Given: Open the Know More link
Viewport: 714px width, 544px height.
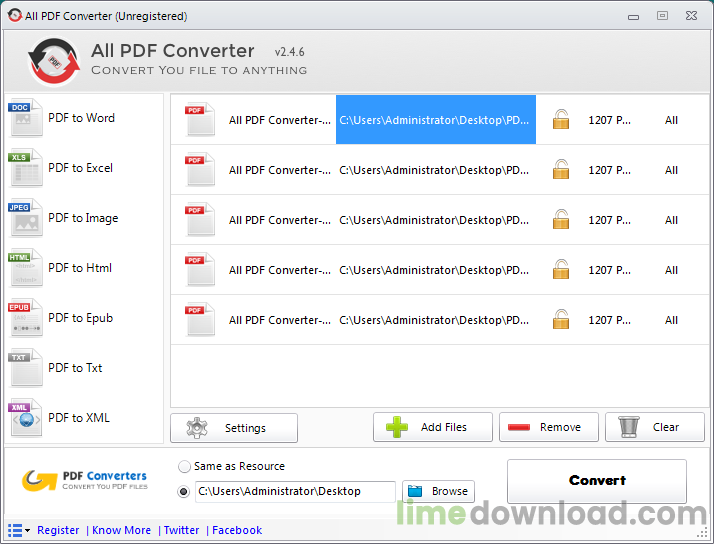Looking at the screenshot, I should click(121, 530).
